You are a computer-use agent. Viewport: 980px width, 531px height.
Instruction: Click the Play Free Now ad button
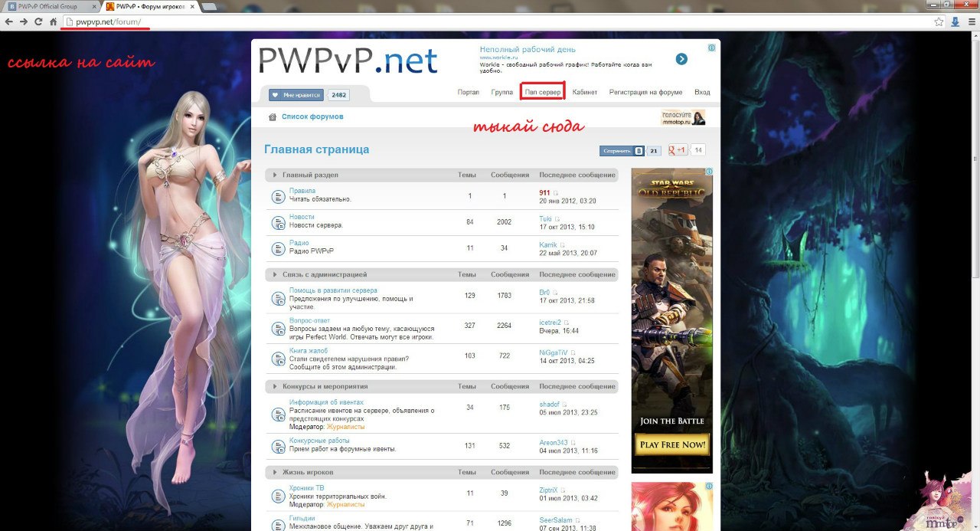point(671,444)
